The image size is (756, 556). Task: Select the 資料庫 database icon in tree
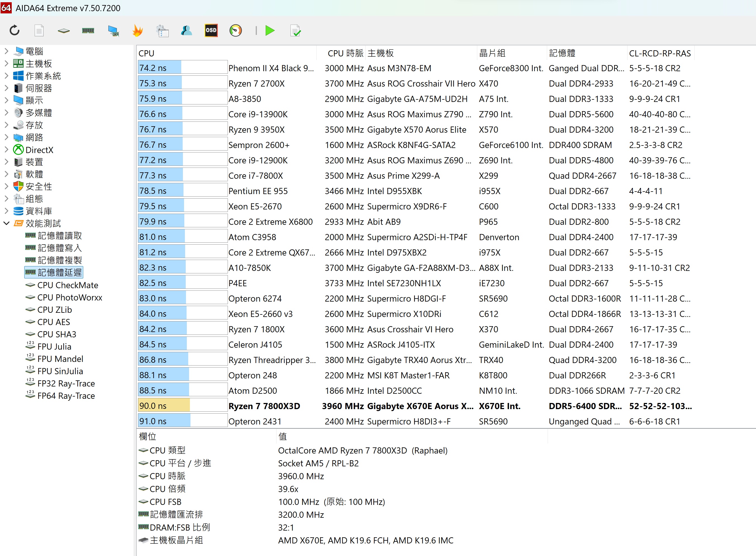[x=18, y=211]
